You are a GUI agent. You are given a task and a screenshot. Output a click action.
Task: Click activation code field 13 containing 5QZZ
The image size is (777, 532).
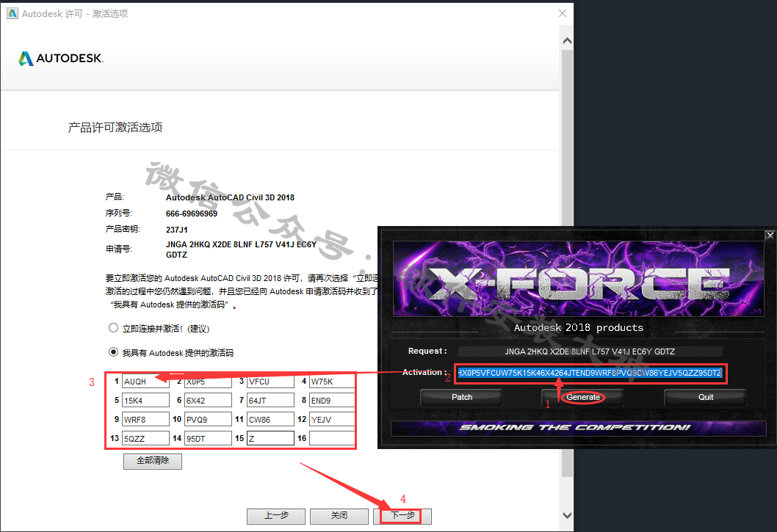pos(145,438)
